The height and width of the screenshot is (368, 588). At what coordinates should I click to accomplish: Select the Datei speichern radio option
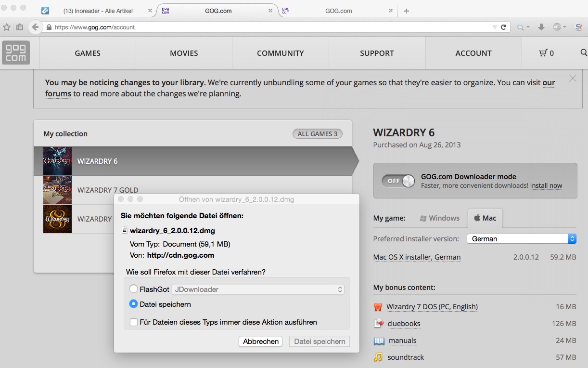tap(133, 304)
